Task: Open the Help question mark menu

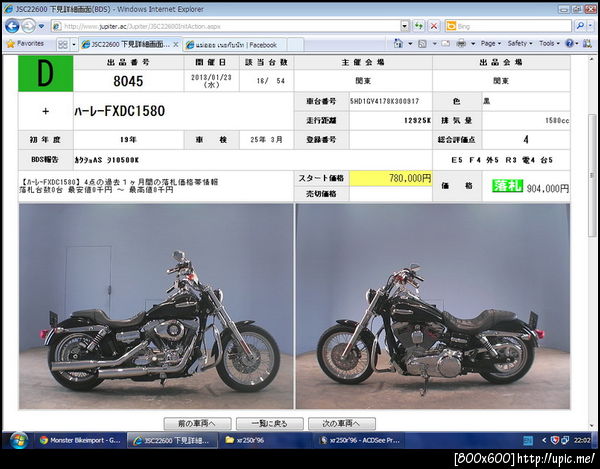Action: pyautogui.click(x=572, y=44)
